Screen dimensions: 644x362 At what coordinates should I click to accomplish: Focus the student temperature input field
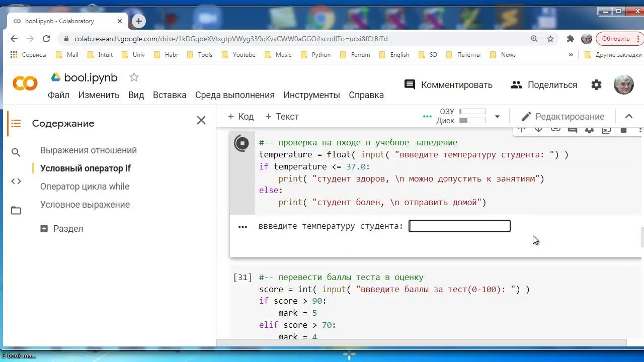(459, 226)
